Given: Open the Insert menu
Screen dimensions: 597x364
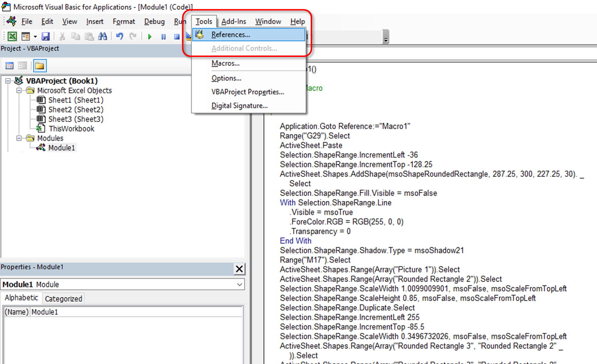Looking at the screenshot, I should point(95,21).
